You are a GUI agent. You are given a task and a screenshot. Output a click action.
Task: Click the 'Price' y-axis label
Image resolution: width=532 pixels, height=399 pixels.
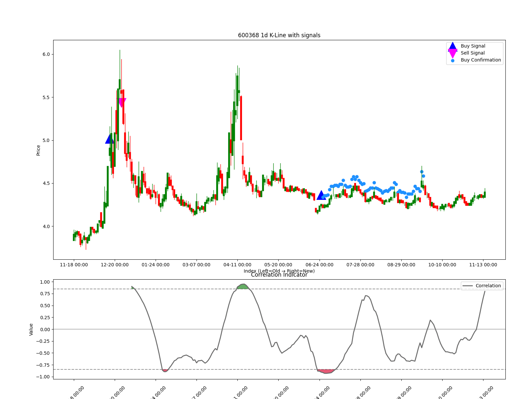tap(38, 150)
